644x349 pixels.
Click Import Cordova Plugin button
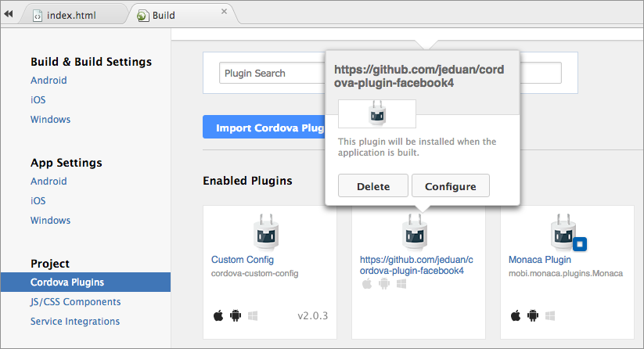click(x=264, y=128)
